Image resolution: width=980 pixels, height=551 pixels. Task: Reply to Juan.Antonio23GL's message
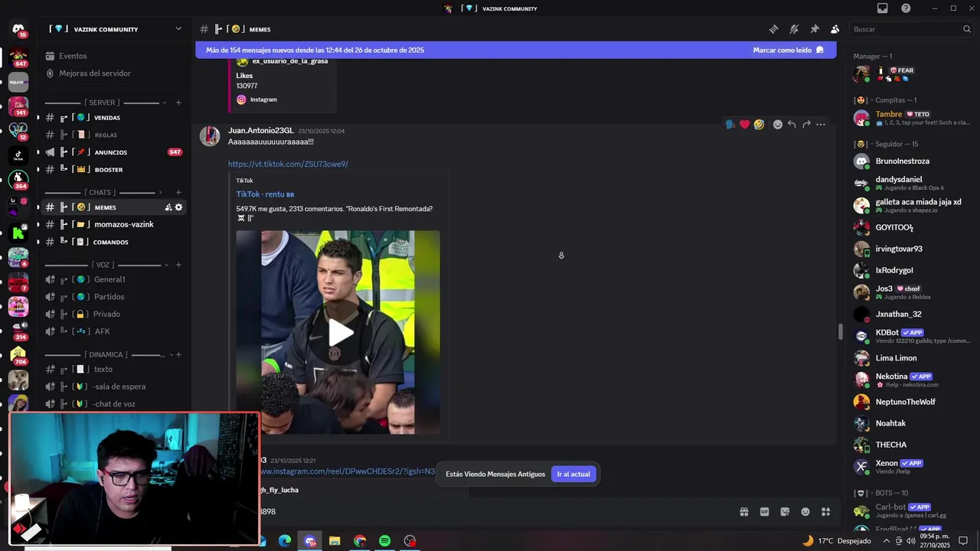click(792, 124)
